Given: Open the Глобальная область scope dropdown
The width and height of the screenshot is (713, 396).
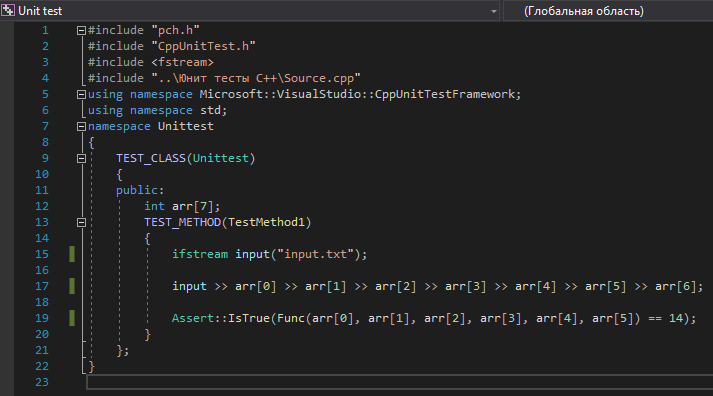Looking at the screenshot, I should 608,11.
